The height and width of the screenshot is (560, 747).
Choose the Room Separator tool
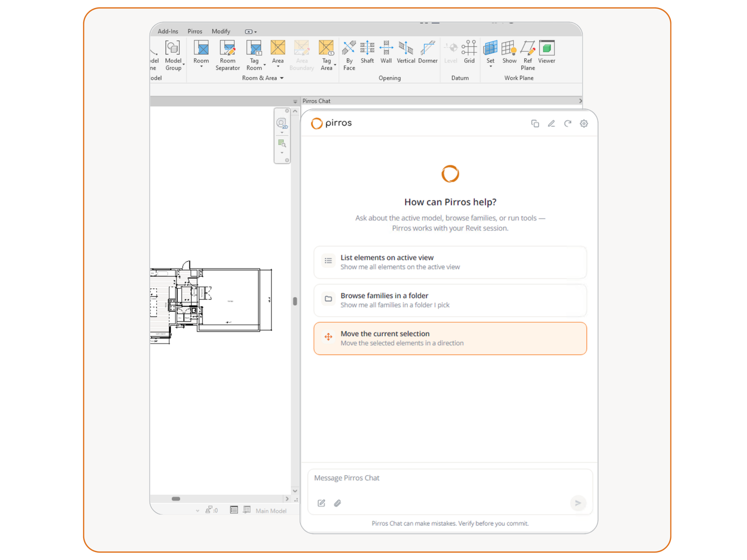point(228,55)
